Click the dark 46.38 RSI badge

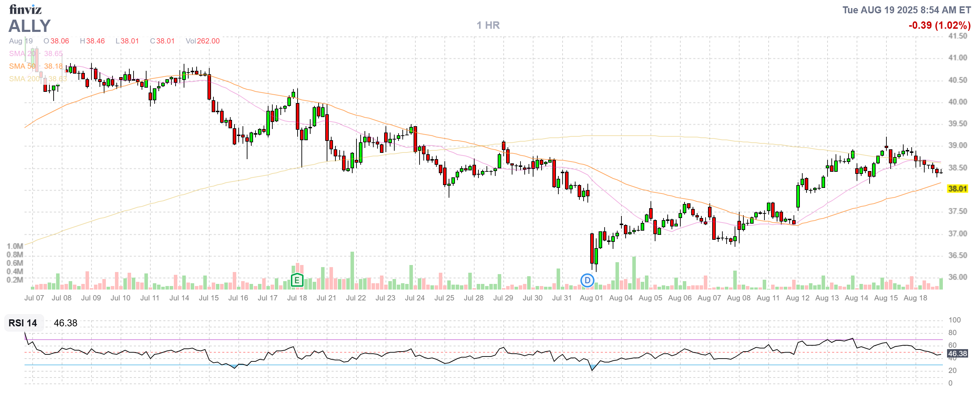coord(957,353)
